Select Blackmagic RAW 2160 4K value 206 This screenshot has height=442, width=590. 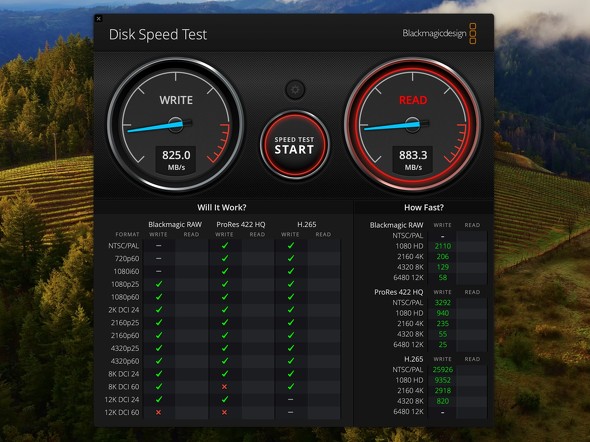(x=442, y=257)
